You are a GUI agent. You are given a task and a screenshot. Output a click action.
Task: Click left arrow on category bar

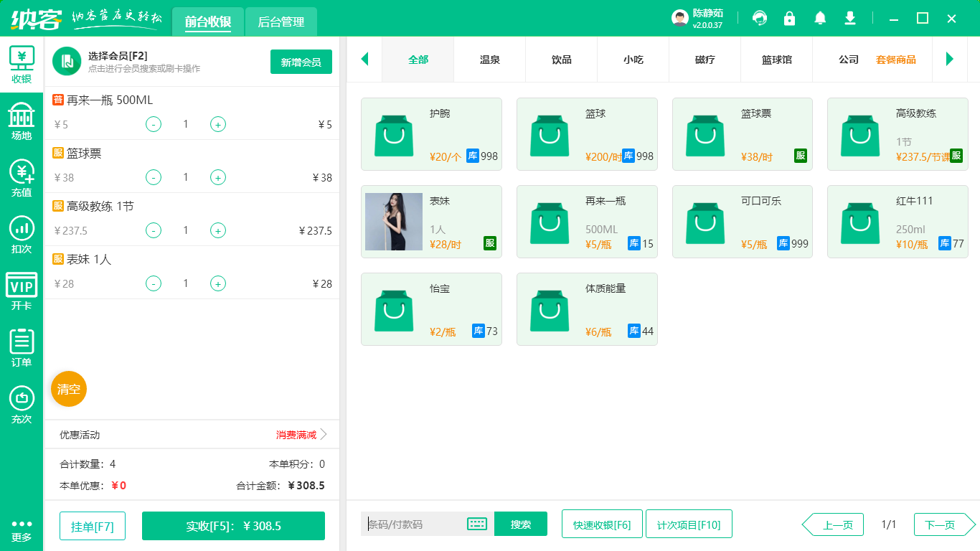click(364, 60)
